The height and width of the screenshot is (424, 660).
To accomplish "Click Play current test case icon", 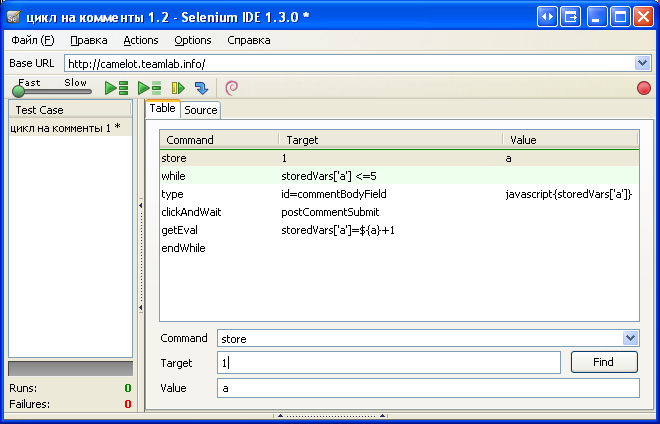I will tap(149, 88).
